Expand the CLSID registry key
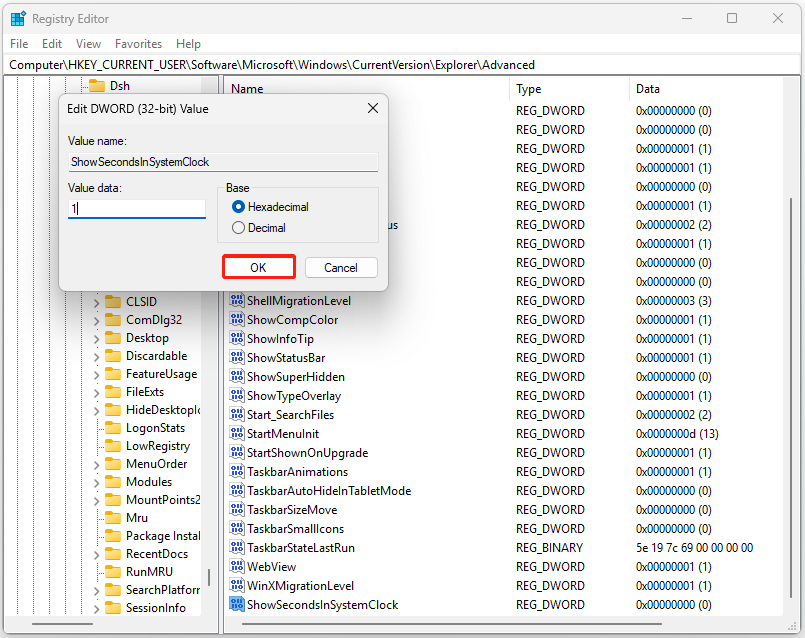 pos(95,301)
